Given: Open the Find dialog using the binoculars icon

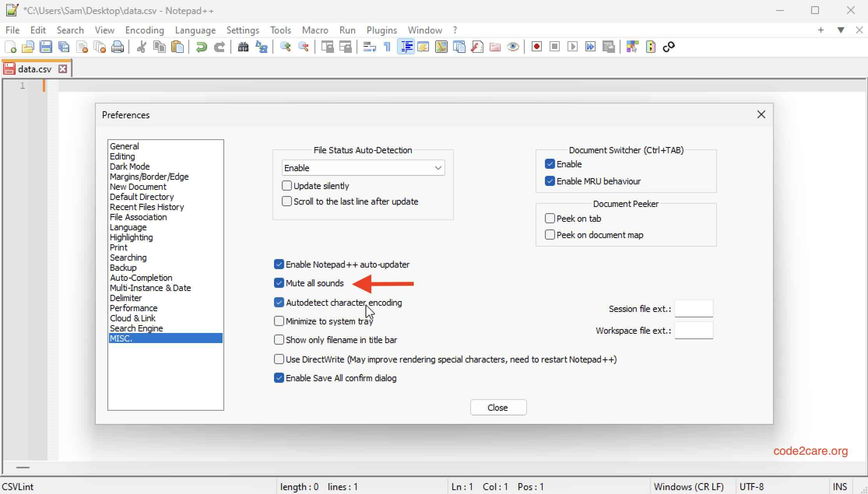Looking at the screenshot, I should (x=242, y=46).
